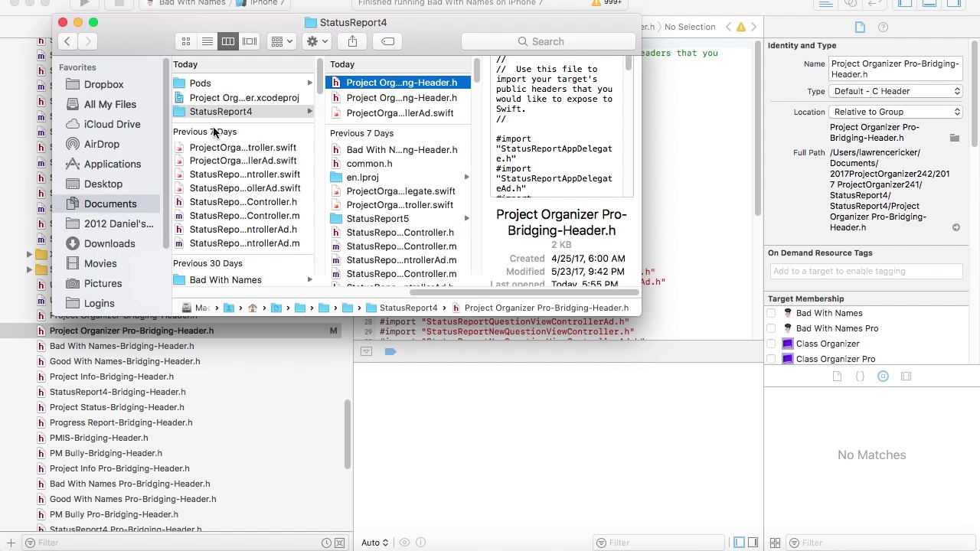980x551 pixels.
Task: Check Bad With Names Pro target membership
Action: [x=771, y=328]
